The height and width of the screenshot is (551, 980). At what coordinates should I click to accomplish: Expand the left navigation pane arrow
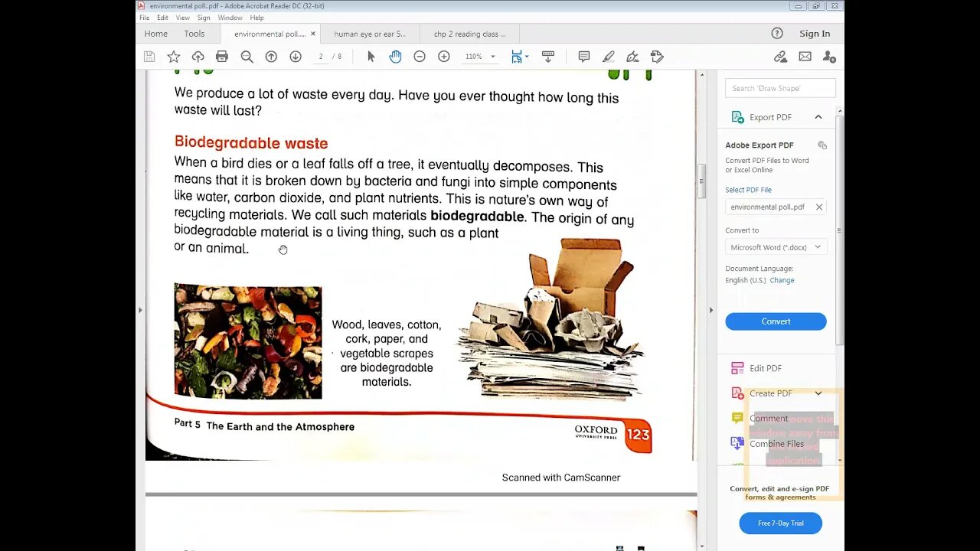coord(139,310)
